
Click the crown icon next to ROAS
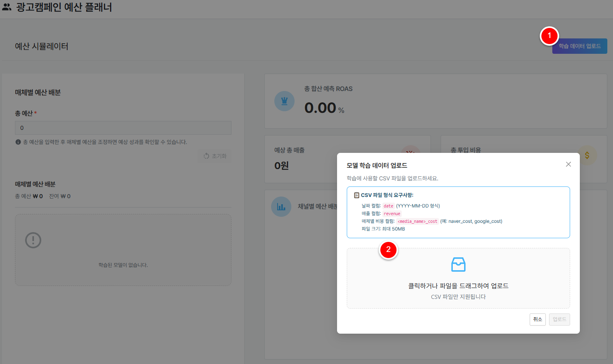click(x=284, y=101)
